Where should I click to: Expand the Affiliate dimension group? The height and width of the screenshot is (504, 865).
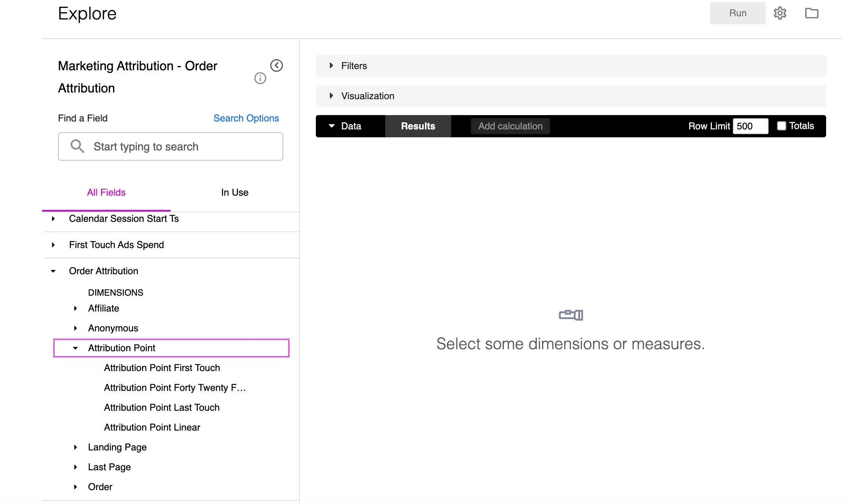pyautogui.click(x=75, y=308)
